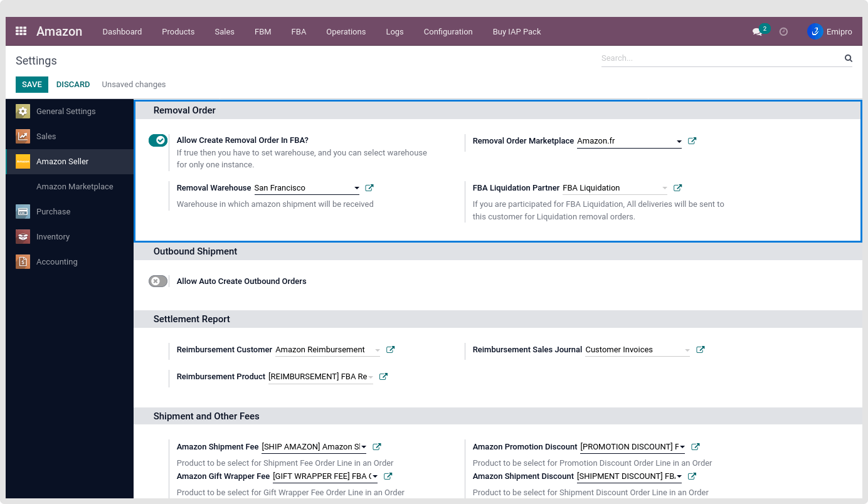
Task: Open external link next to Removal Warehouse
Action: [x=369, y=188]
